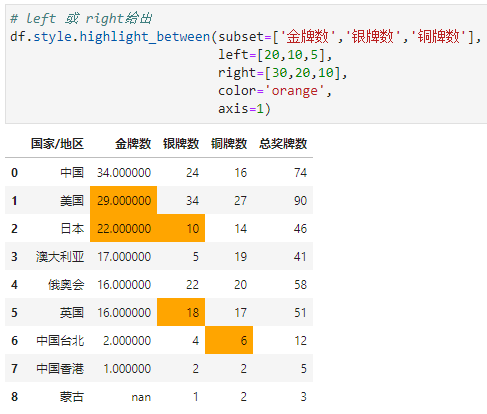Viewport: 487px width, 414px height.
Task: Click the 银牌数 column header
Action: tap(181, 144)
